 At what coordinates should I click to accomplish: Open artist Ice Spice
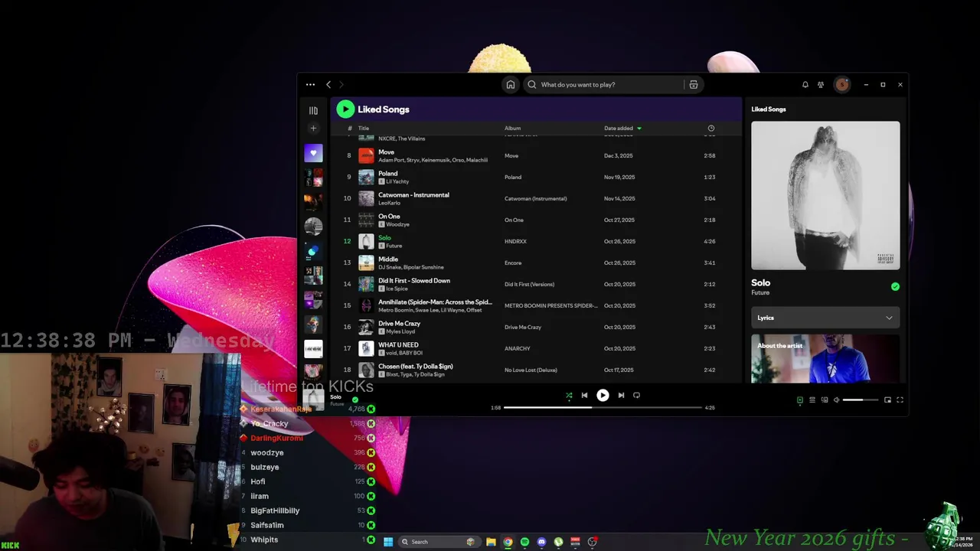point(397,289)
